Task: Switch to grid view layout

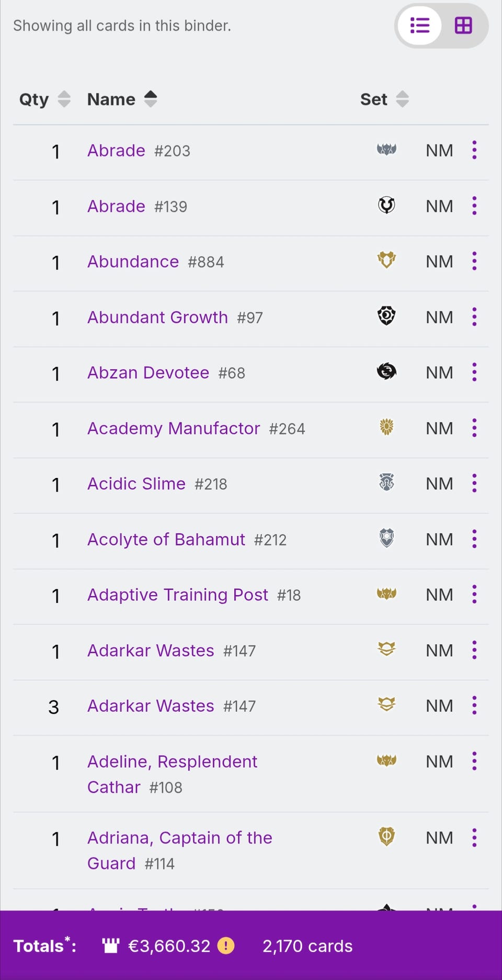Action: tap(463, 26)
